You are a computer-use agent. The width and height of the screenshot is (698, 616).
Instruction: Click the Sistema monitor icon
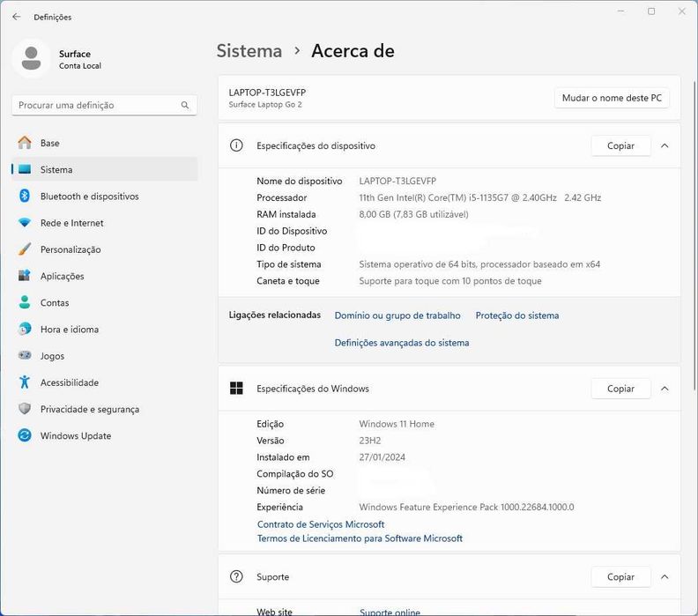(x=25, y=169)
